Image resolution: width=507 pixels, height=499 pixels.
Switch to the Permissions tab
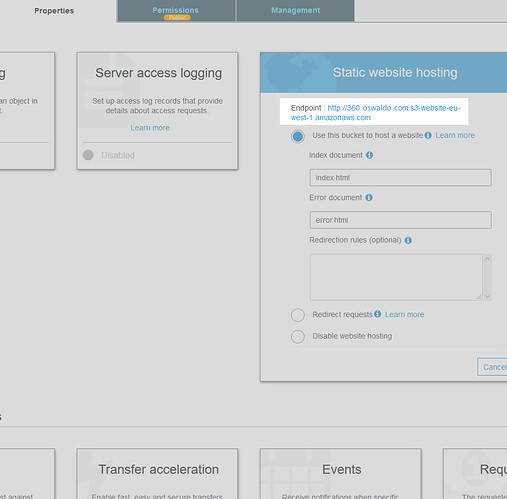click(x=176, y=11)
